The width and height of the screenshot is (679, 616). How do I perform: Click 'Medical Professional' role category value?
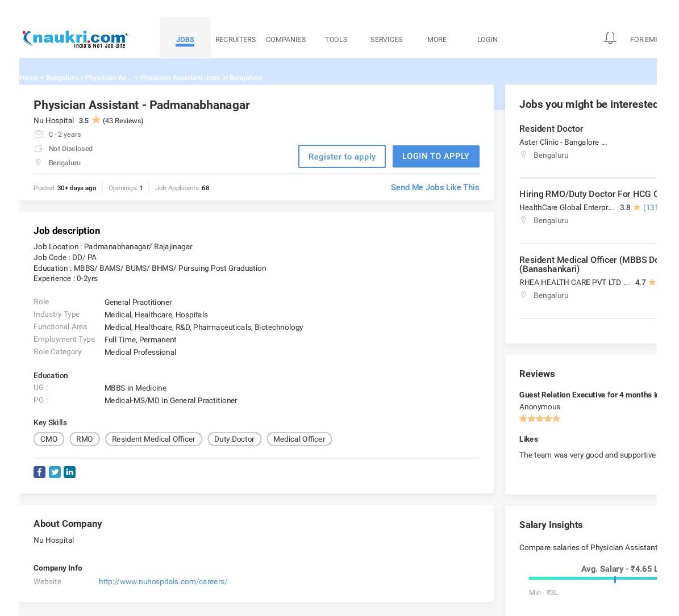pyautogui.click(x=140, y=353)
